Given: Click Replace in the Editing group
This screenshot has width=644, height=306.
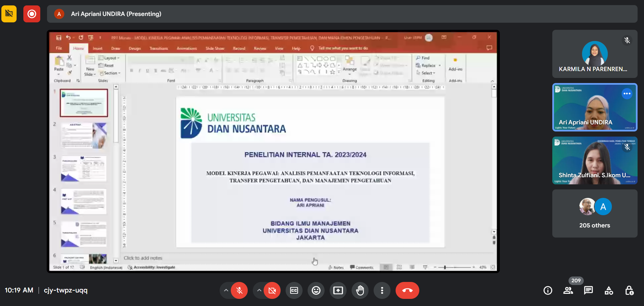Looking at the screenshot, I should coord(428,65).
